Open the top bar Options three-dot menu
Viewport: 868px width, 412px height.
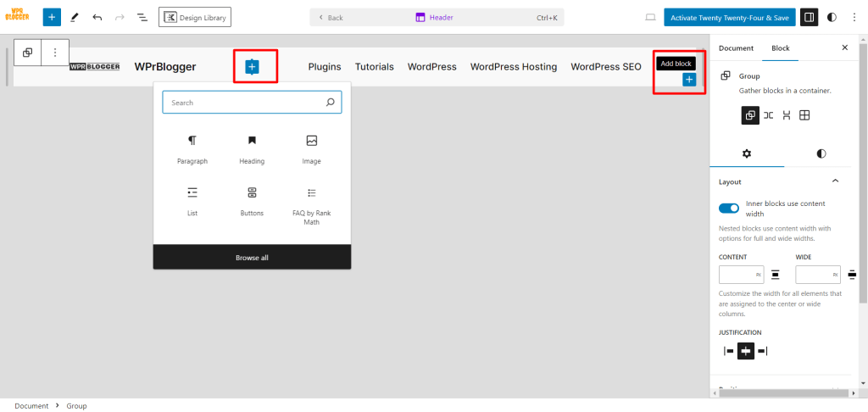click(854, 17)
